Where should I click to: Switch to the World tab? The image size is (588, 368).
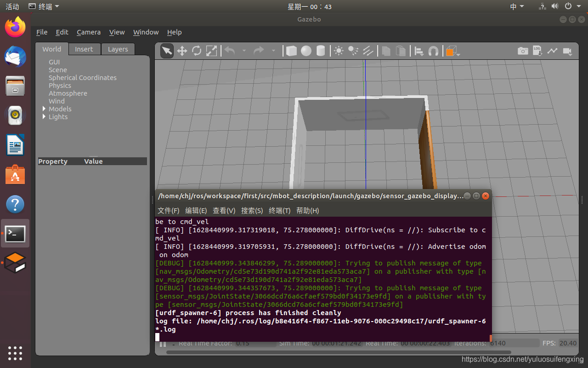(x=52, y=49)
